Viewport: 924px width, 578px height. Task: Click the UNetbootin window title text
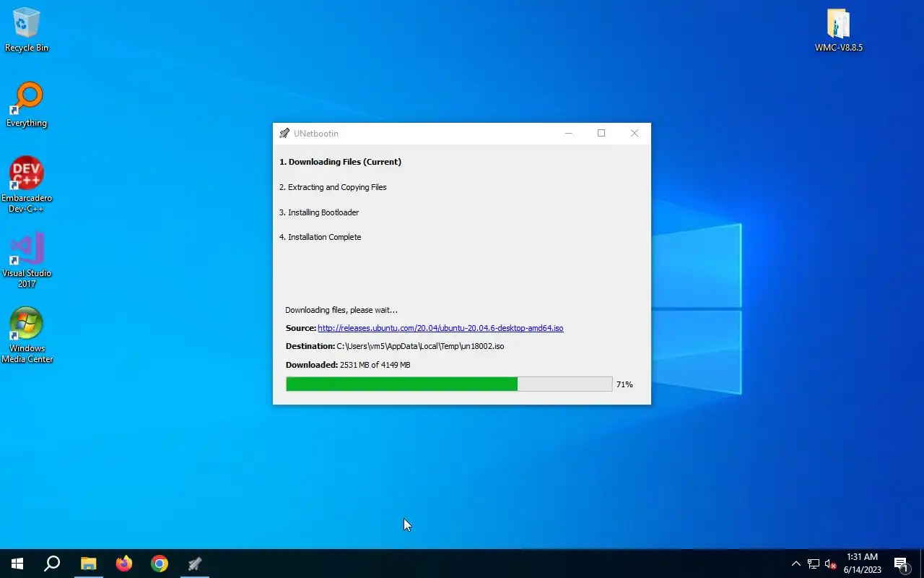tap(316, 134)
